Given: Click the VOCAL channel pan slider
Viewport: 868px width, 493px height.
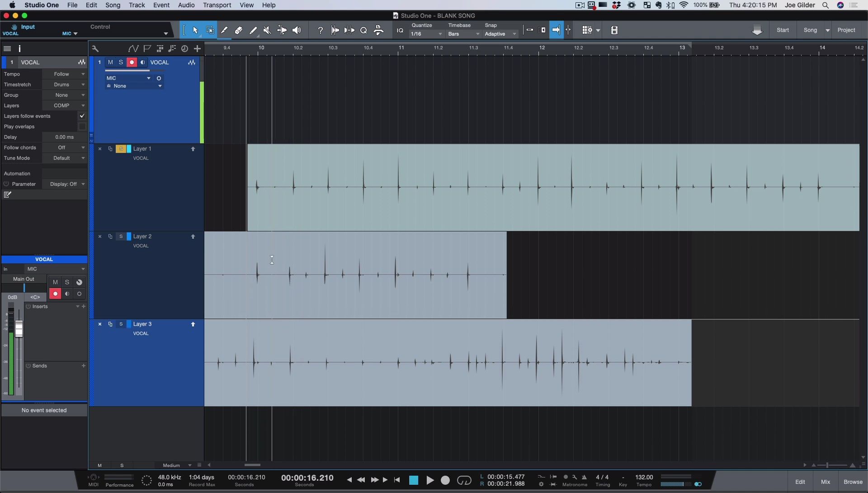Looking at the screenshot, I should point(24,288).
